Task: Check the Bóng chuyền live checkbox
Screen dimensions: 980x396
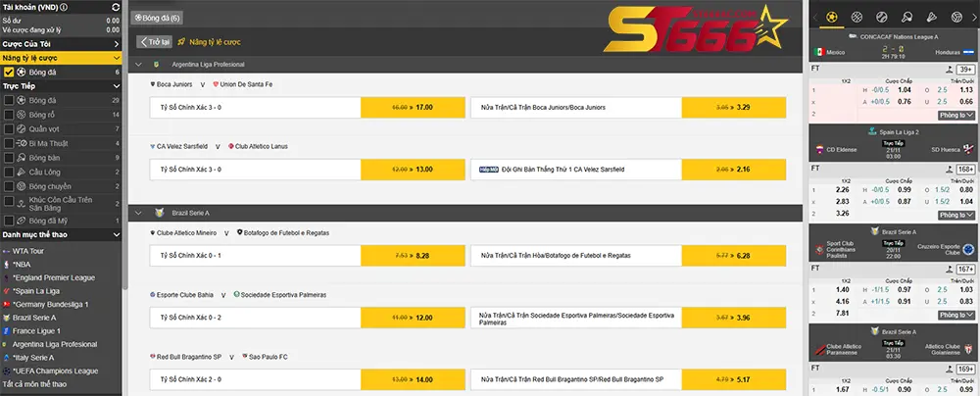Action: (x=9, y=186)
